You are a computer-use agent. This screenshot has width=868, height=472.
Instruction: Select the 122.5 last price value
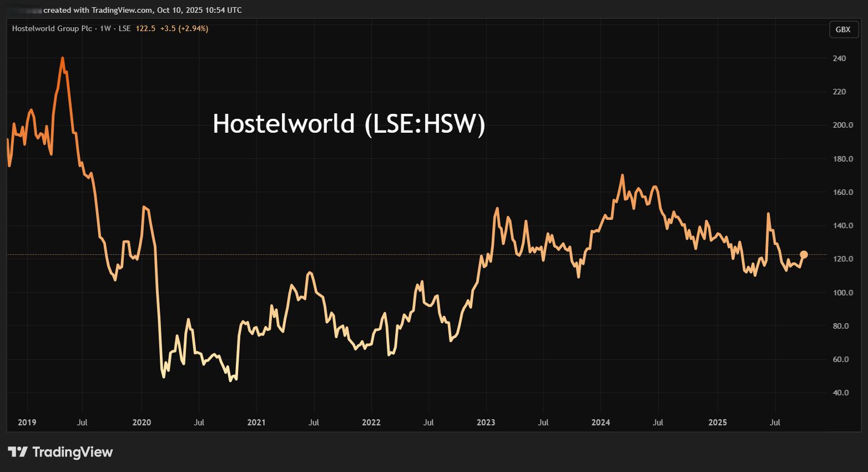pyautogui.click(x=145, y=28)
